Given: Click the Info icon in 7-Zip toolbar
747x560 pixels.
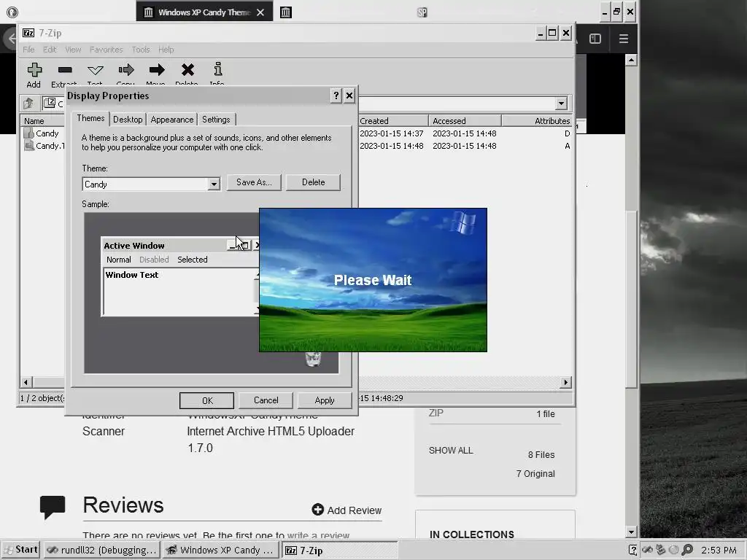Looking at the screenshot, I should point(217,69).
